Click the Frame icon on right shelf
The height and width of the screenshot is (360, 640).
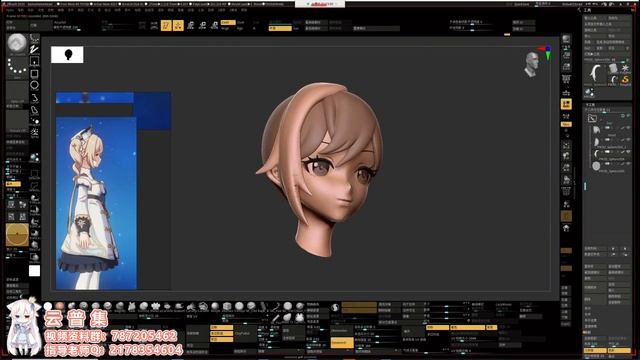pyautogui.click(x=566, y=145)
